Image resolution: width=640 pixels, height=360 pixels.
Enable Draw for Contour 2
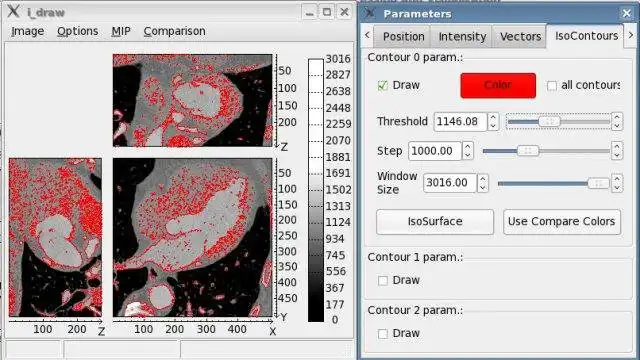382,333
